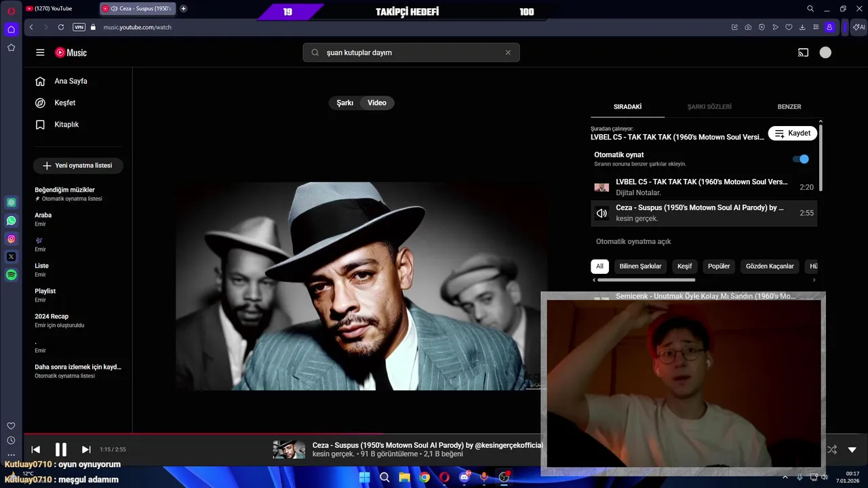This screenshot has height=488, width=868.
Task: Open the ŞARKI SÖZLERİ tab
Action: 709,107
